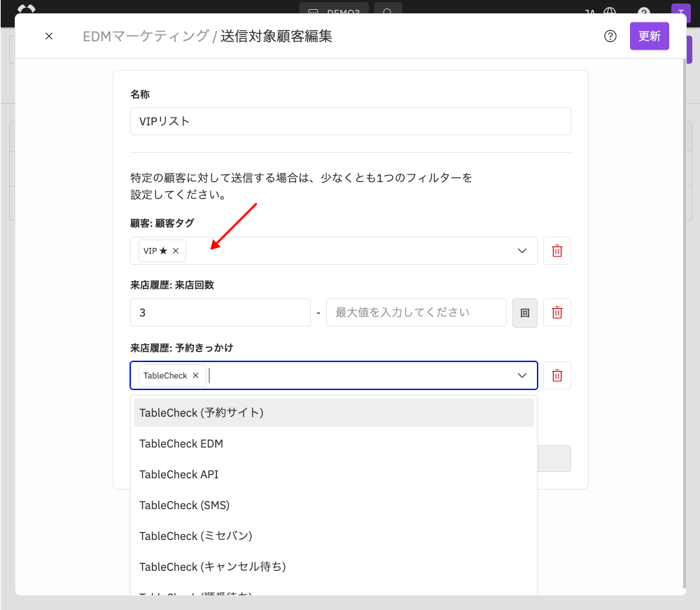700x610 pixels.
Task: Toggle the visit count range mode icon
Action: tap(524, 312)
